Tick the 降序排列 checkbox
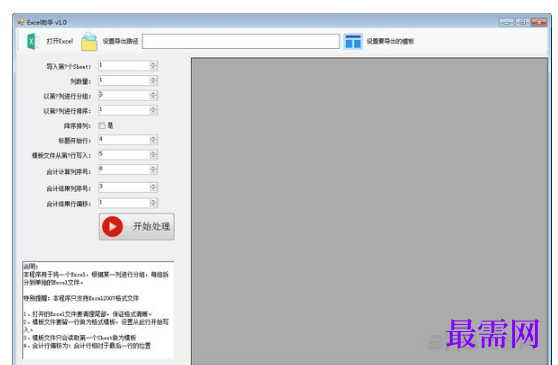Screen dimensions: 558x365 pyautogui.click(x=102, y=125)
